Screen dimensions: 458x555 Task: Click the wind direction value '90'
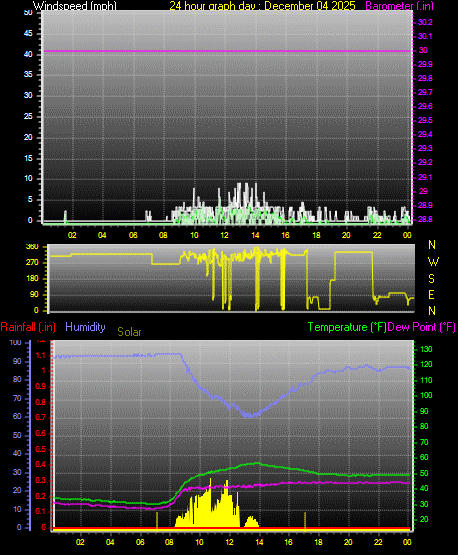coord(34,294)
